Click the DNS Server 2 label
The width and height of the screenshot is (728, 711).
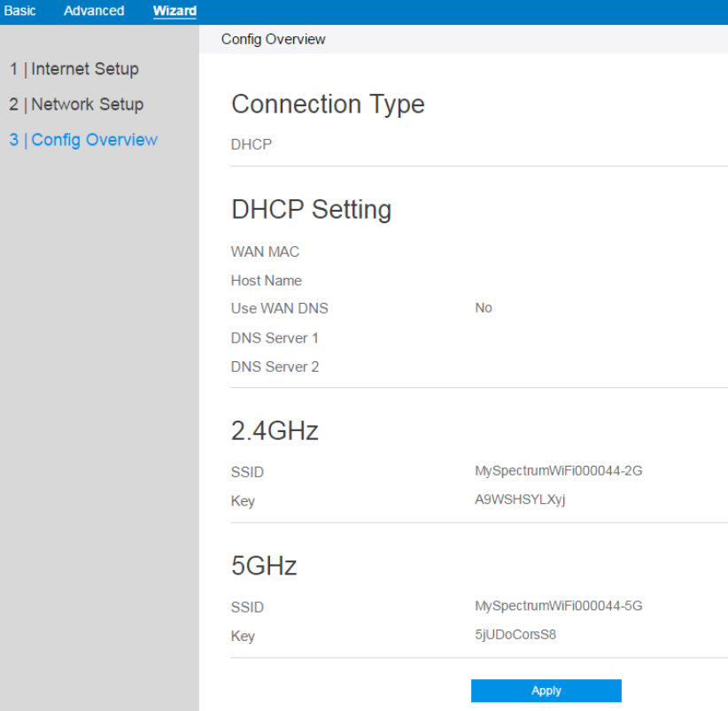[x=275, y=367]
